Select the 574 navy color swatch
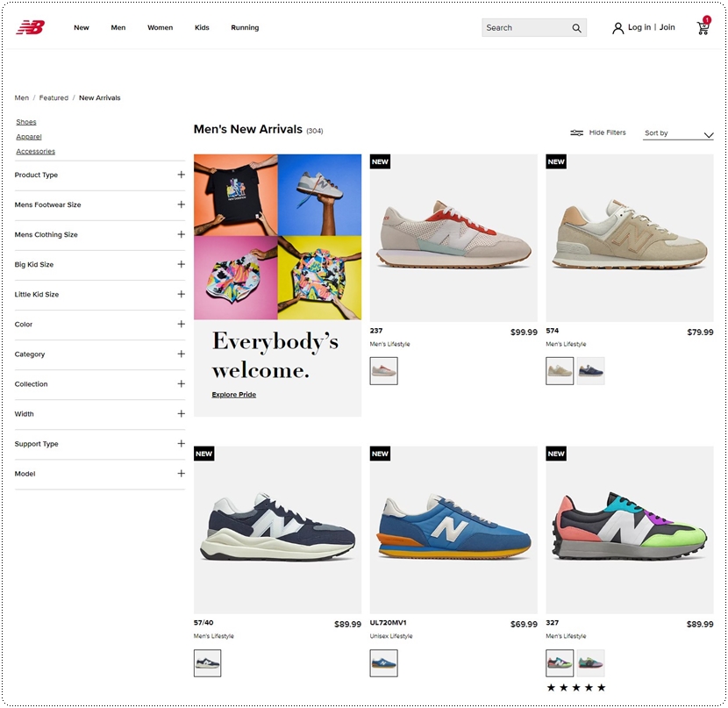Viewport: 728px width, 708px height. (591, 371)
